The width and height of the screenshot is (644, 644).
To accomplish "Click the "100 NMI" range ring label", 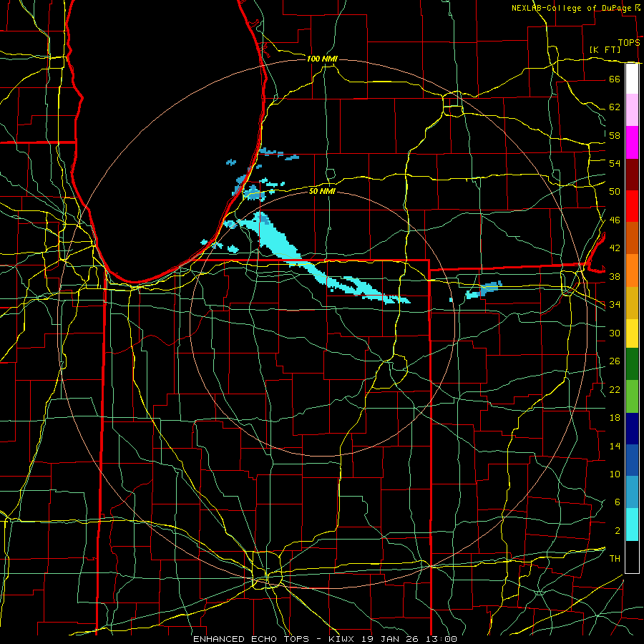I will click(x=322, y=59).
